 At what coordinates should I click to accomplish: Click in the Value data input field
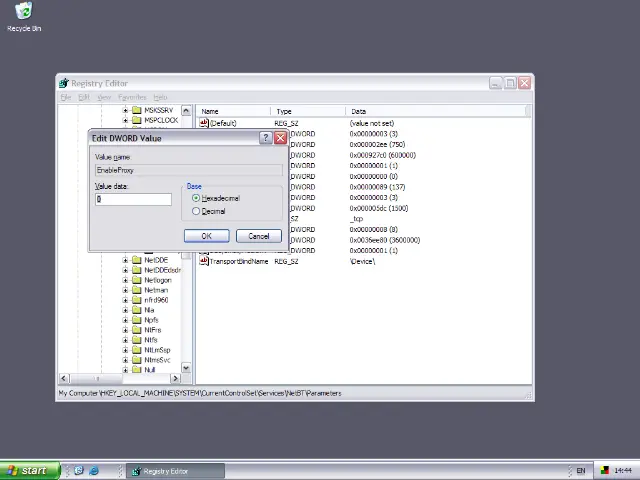pos(133,199)
